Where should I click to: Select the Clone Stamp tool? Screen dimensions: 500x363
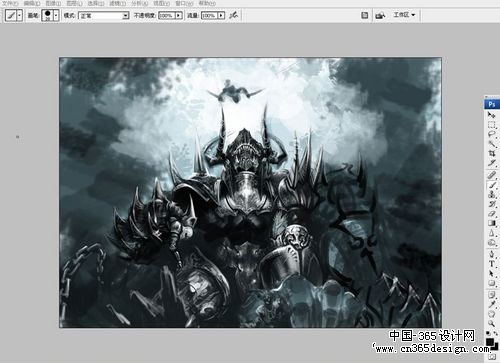point(492,194)
